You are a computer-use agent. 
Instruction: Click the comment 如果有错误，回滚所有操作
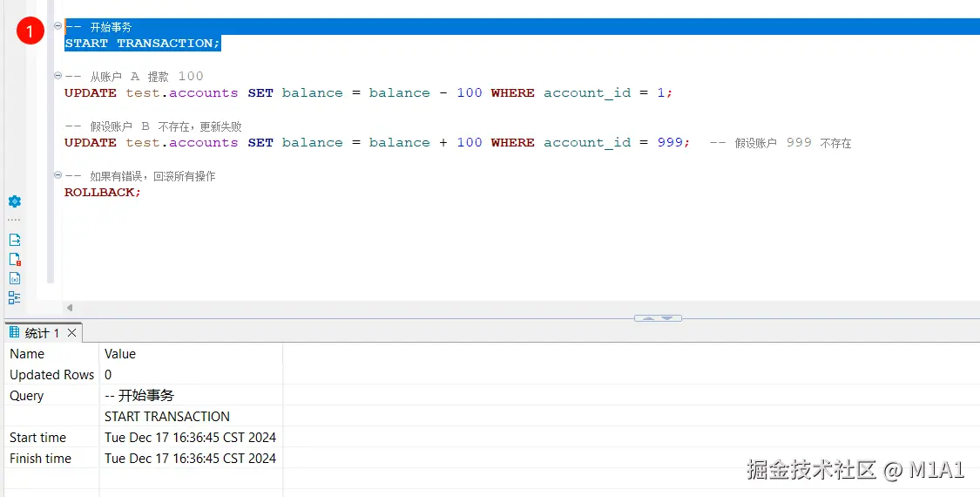click(x=140, y=176)
